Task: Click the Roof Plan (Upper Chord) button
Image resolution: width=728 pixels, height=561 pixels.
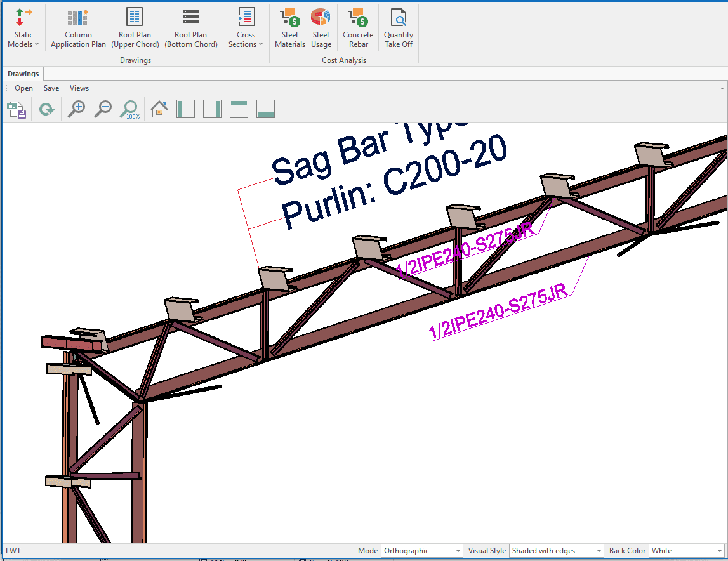Action: tap(135, 29)
